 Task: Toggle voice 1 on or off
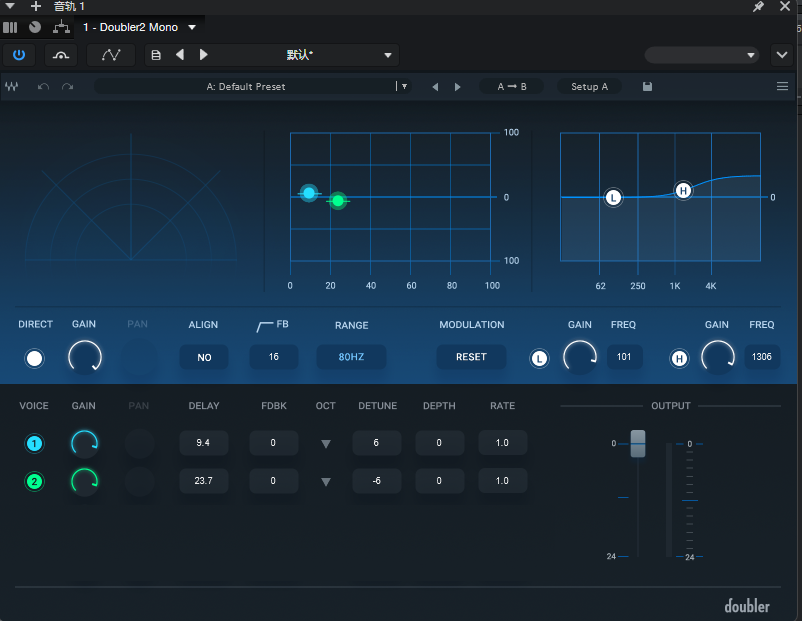point(35,443)
